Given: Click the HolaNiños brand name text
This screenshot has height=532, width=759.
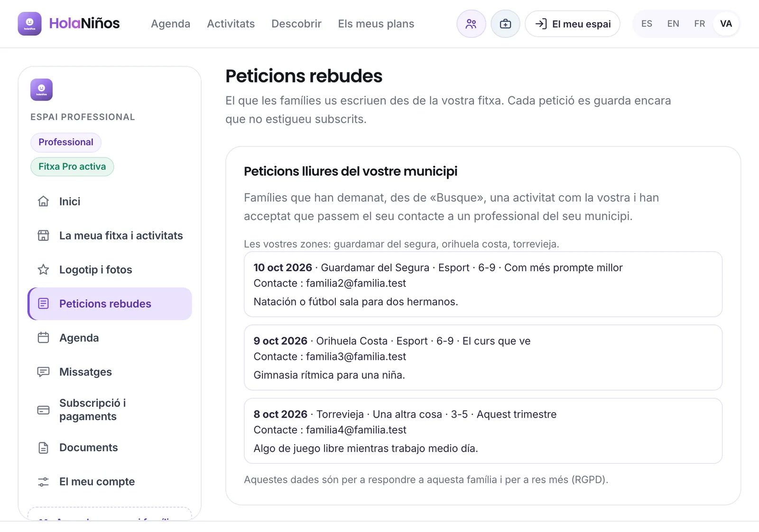Looking at the screenshot, I should 84,23.
